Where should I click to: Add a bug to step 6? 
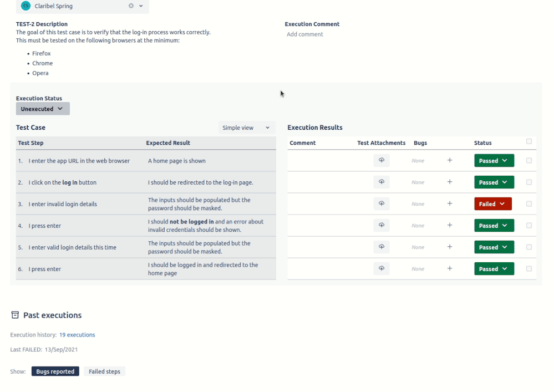[x=449, y=268]
